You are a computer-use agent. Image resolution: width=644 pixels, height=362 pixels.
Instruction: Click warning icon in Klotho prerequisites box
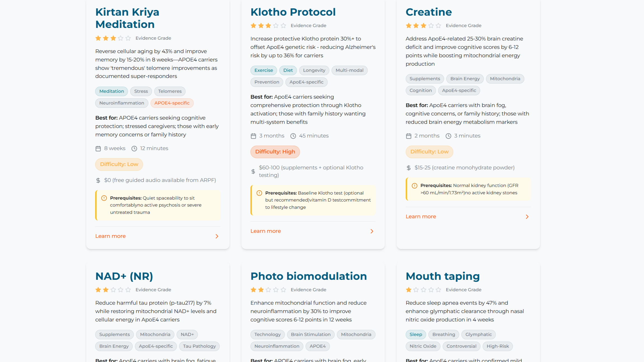tap(259, 193)
